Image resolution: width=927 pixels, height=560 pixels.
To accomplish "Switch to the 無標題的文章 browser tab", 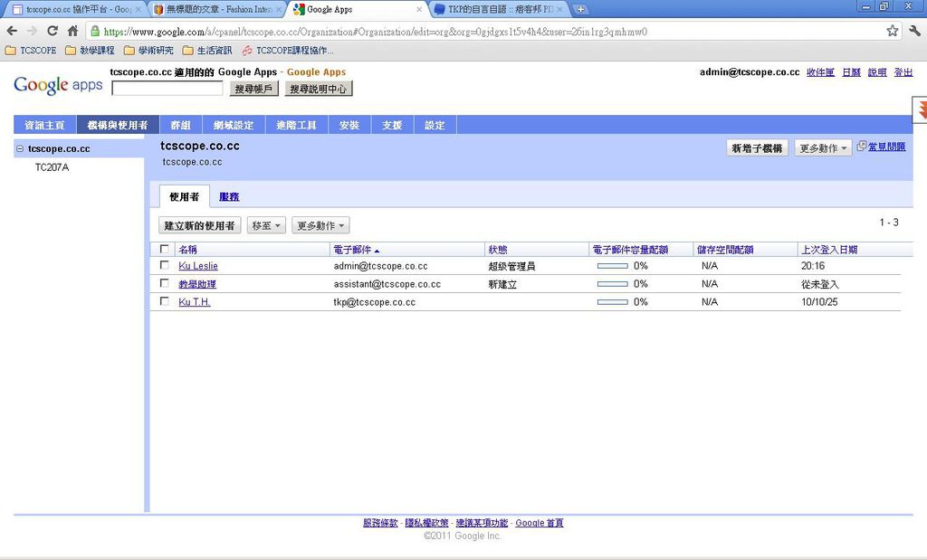I will pos(216,9).
